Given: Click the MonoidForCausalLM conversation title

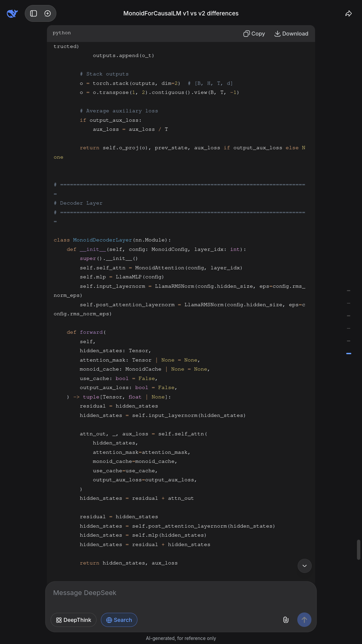Looking at the screenshot, I should pyautogui.click(x=181, y=13).
